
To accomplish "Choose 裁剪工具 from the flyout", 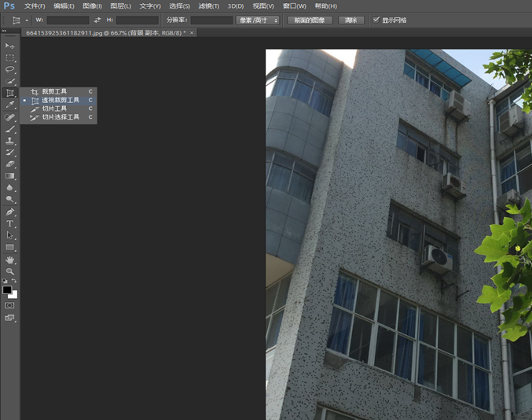I will coord(54,91).
